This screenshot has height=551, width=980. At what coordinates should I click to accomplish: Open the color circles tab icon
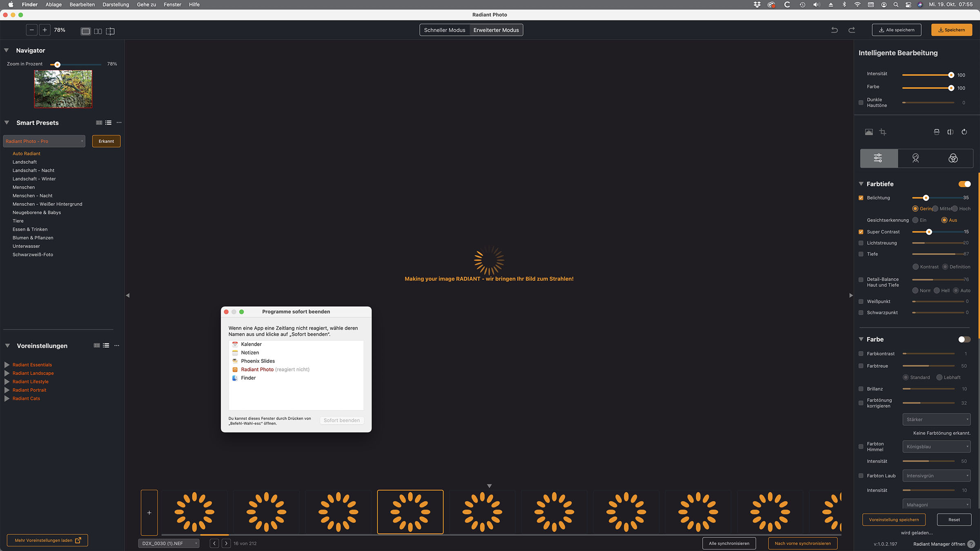(x=953, y=158)
